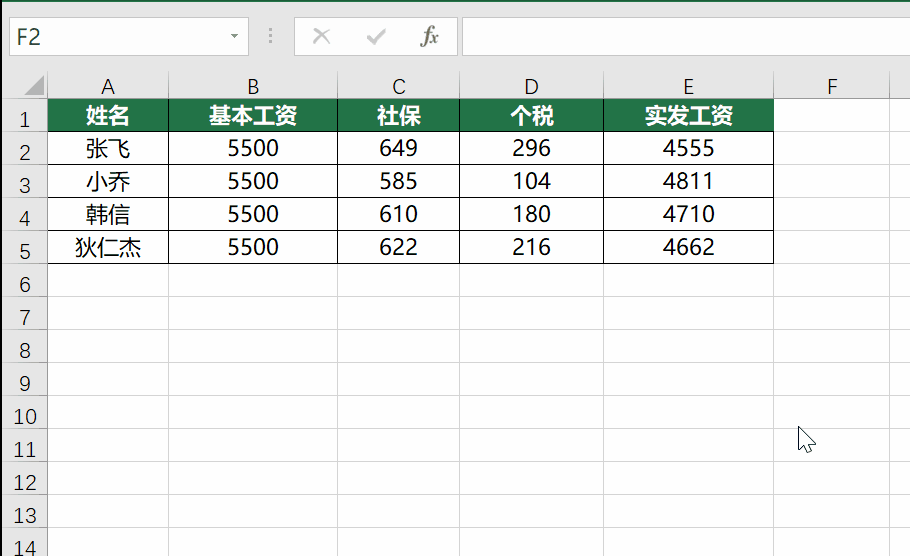Select the cell containing 狄仁杰

[108, 248]
